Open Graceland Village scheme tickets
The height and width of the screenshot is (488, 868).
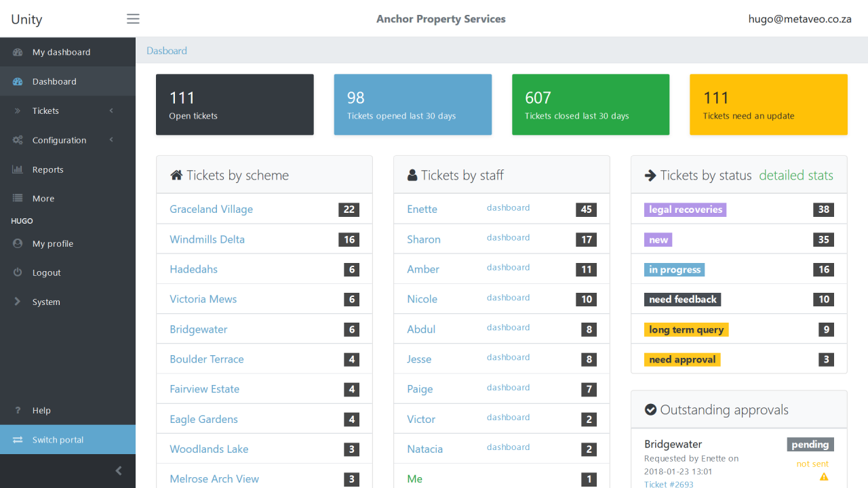[x=211, y=209]
